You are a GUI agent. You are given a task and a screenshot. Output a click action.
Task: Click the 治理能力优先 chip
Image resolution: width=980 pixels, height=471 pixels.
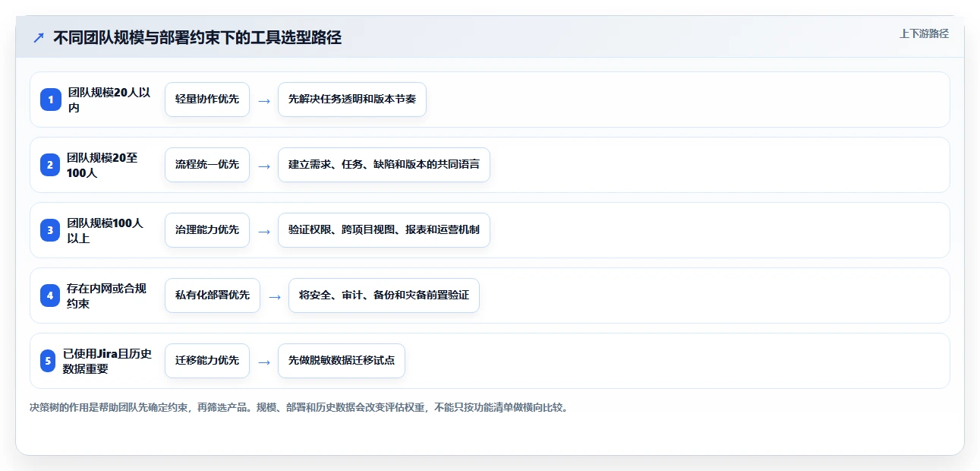coord(207,230)
